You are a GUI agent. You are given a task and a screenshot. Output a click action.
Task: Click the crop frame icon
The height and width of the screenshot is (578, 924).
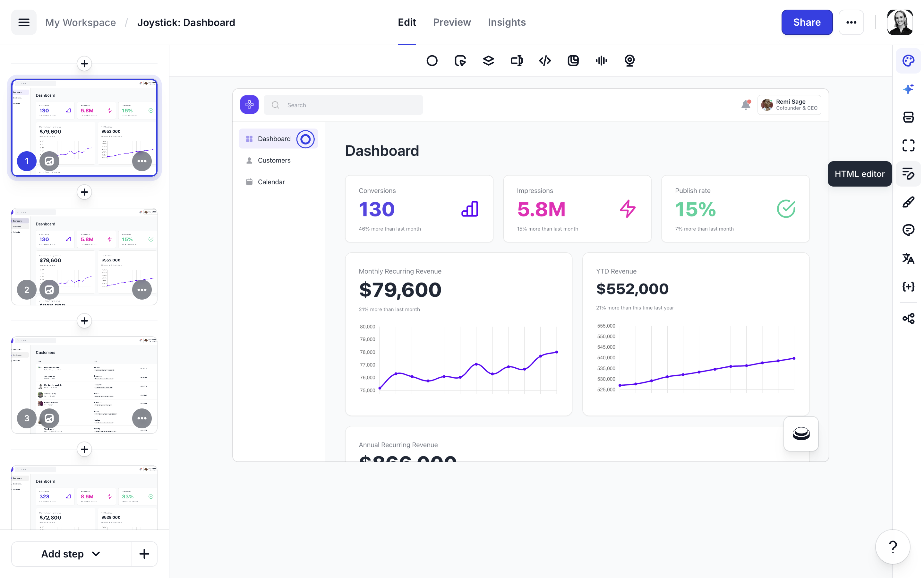[908, 146]
